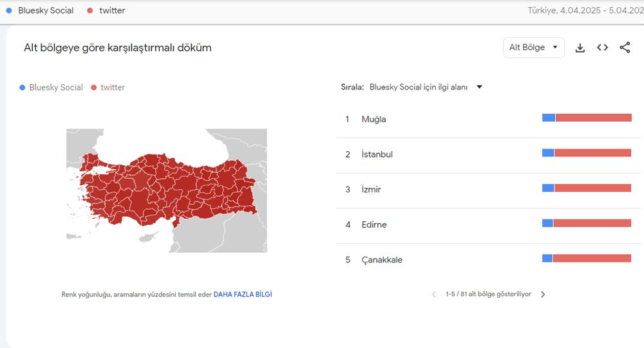The width and height of the screenshot is (644, 348).
Task: Click the 'Alt bölgeye göre karşılaştırmalı döküm' heading
Action: click(117, 48)
